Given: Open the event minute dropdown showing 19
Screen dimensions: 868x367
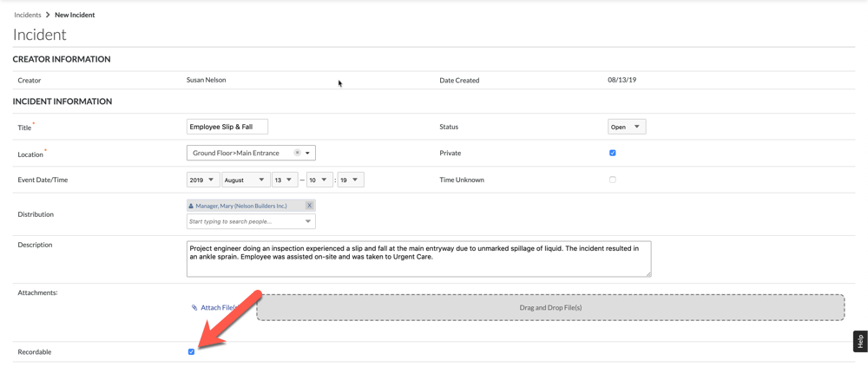Looking at the screenshot, I should coord(350,180).
